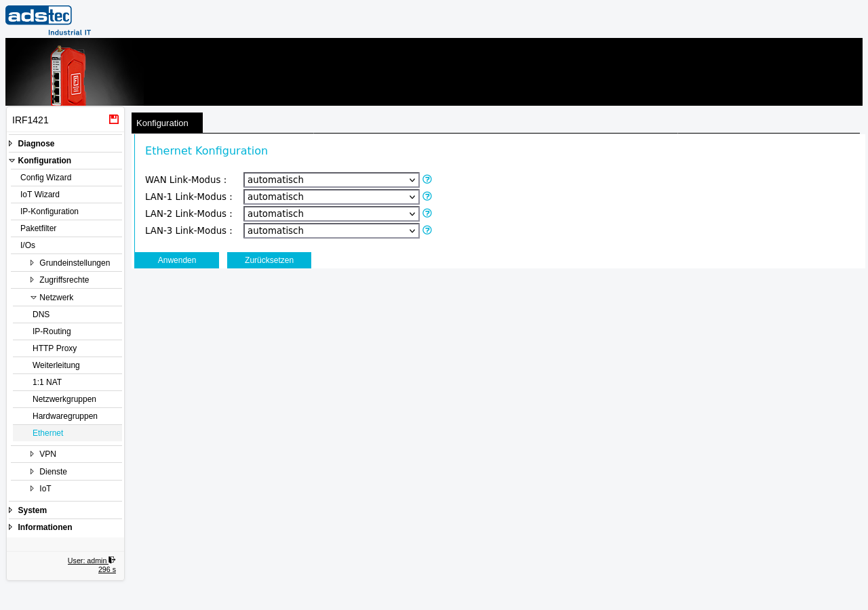Click the red save configuration icon
This screenshot has height=610, width=868.
pyautogui.click(x=114, y=119)
